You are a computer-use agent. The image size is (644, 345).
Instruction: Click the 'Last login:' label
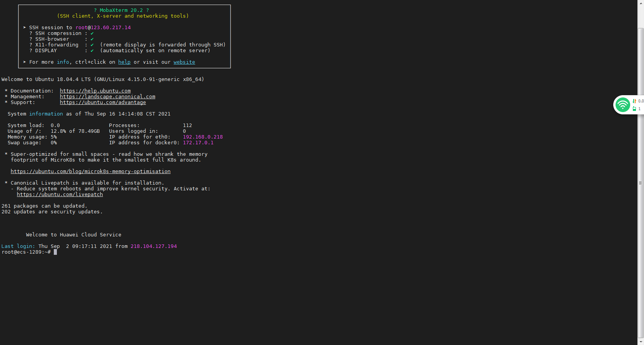[x=18, y=246]
